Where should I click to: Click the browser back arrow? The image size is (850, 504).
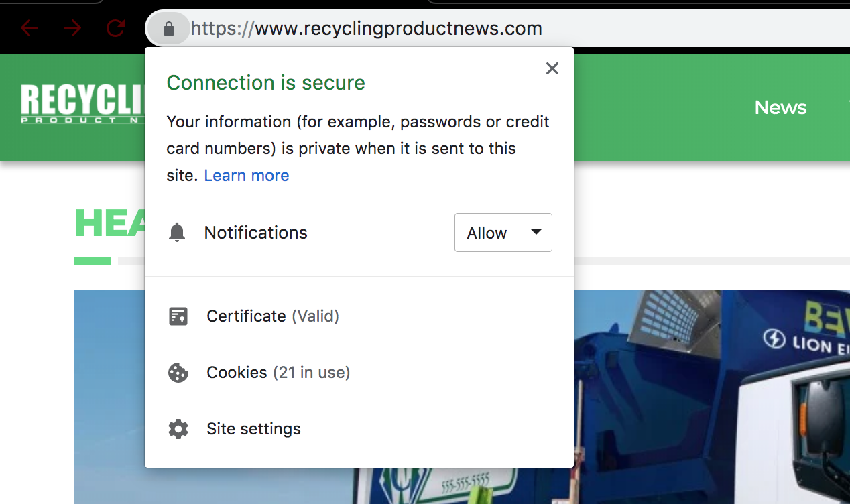pyautogui.click(x=29, y=28)
